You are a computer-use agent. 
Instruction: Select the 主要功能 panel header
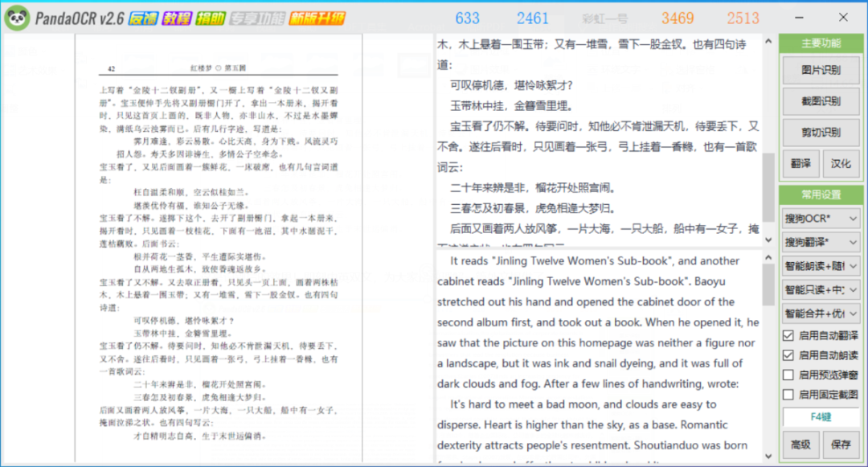[821, 43]
